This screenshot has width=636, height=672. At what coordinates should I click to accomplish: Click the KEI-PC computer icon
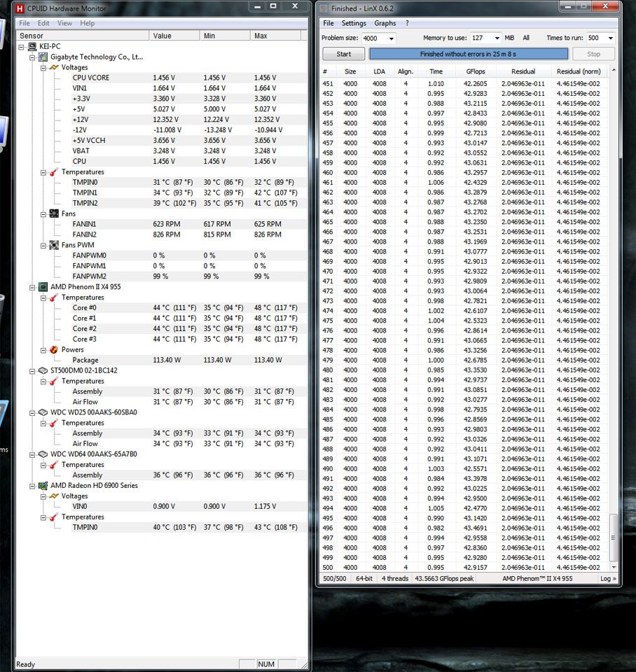(x=31, y=46)
